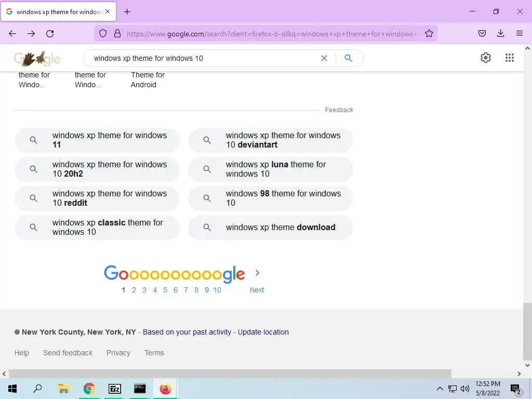Open results page 10

click(x=217, y=290)
